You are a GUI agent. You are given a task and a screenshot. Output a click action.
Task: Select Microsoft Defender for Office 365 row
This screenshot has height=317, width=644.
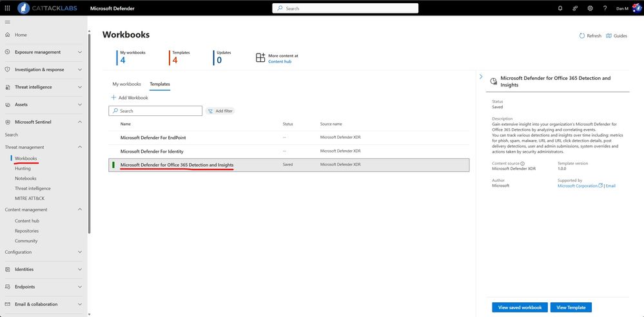[289, 165]
